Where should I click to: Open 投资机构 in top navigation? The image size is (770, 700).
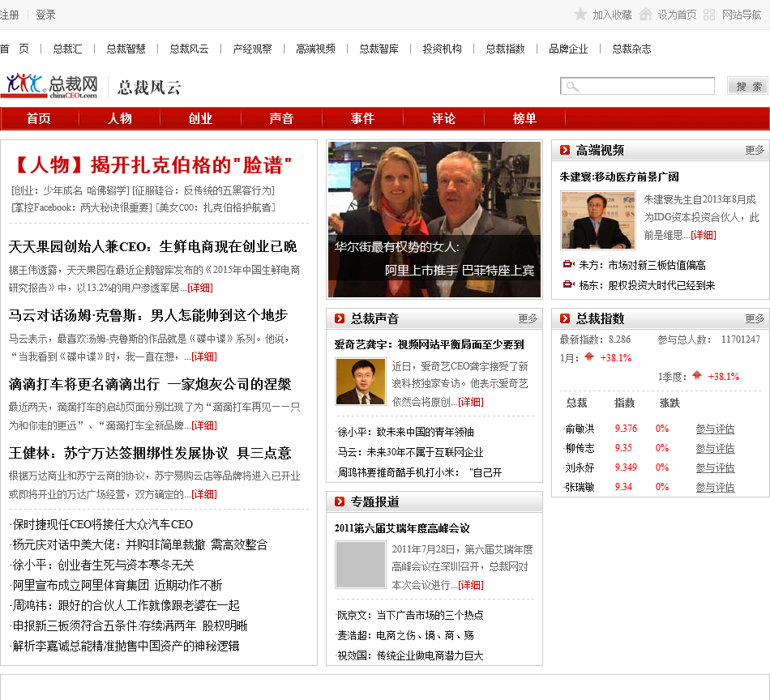point(443,49)
